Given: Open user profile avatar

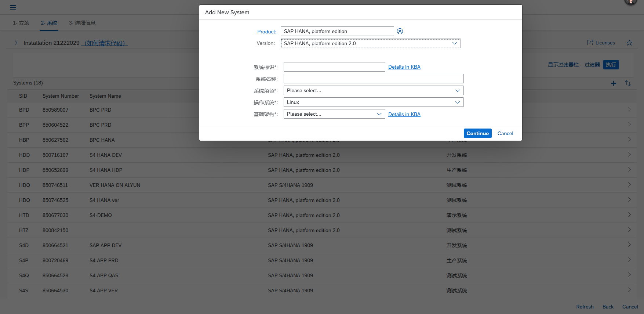Looking at the screenshot, I should click(630, 2).
